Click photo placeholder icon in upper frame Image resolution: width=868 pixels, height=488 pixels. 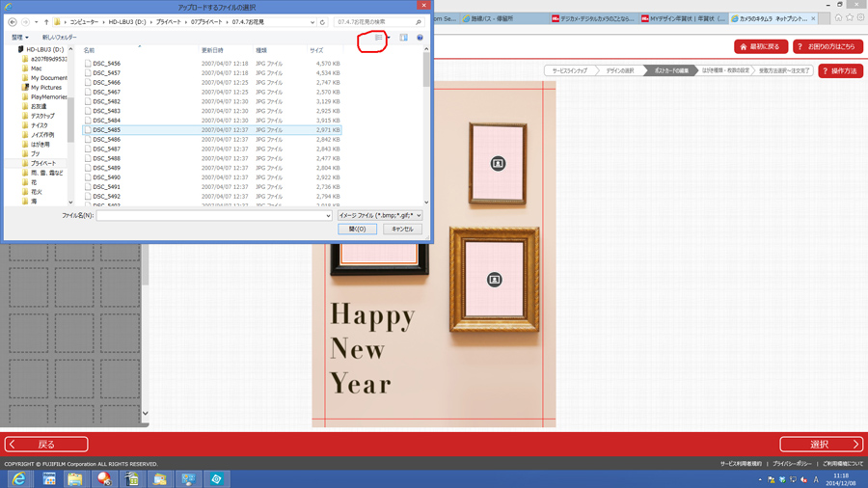[x=498, y=164]
